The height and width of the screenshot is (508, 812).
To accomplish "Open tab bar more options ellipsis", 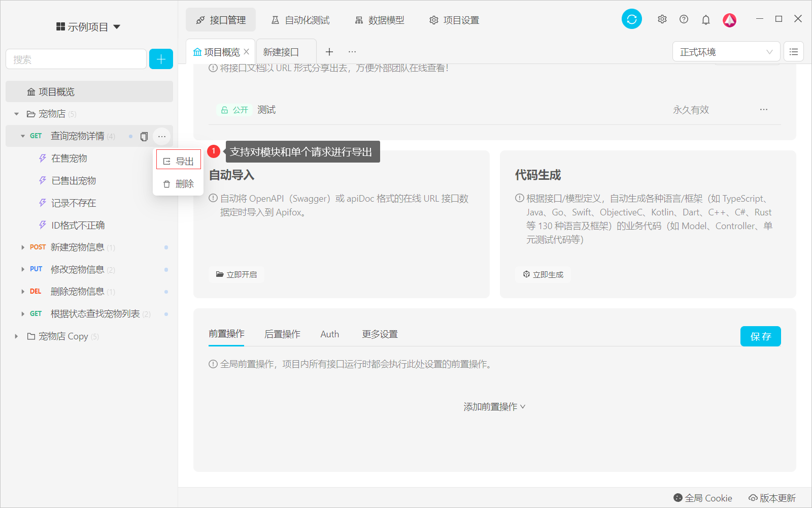I will click(352, 52).
